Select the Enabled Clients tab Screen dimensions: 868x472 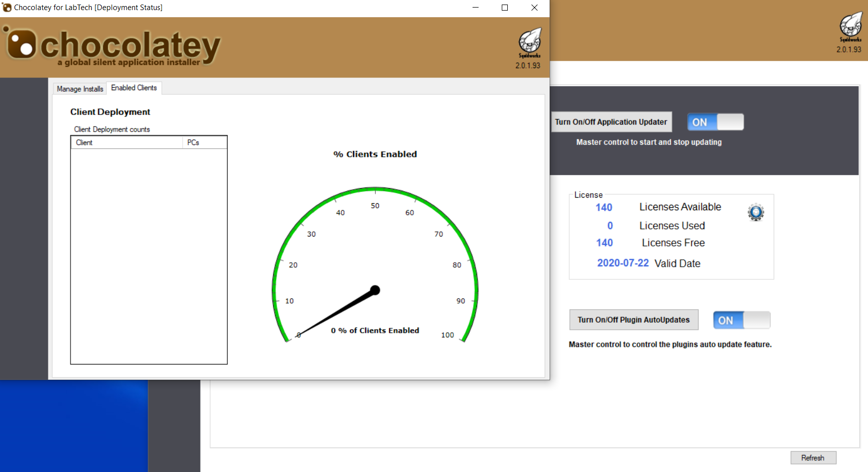[x=134, y=88]
